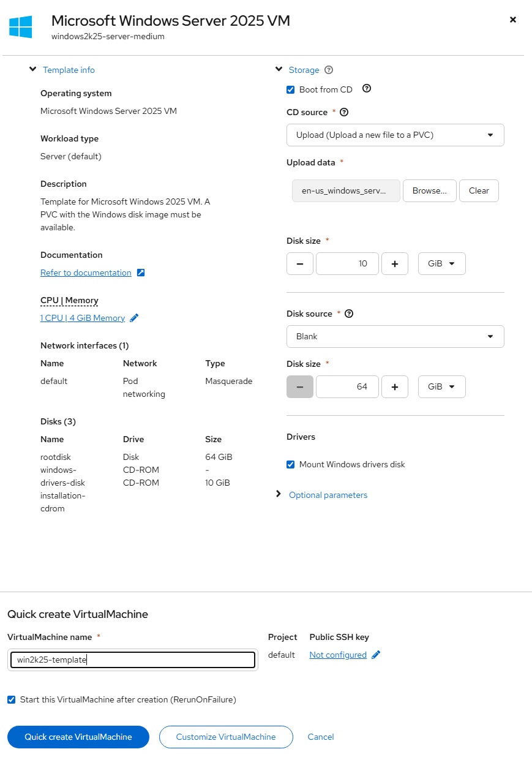The height and width of the screenshot is (760, 532).
Task: Open Disk source help icon
Action: point(349,314)
